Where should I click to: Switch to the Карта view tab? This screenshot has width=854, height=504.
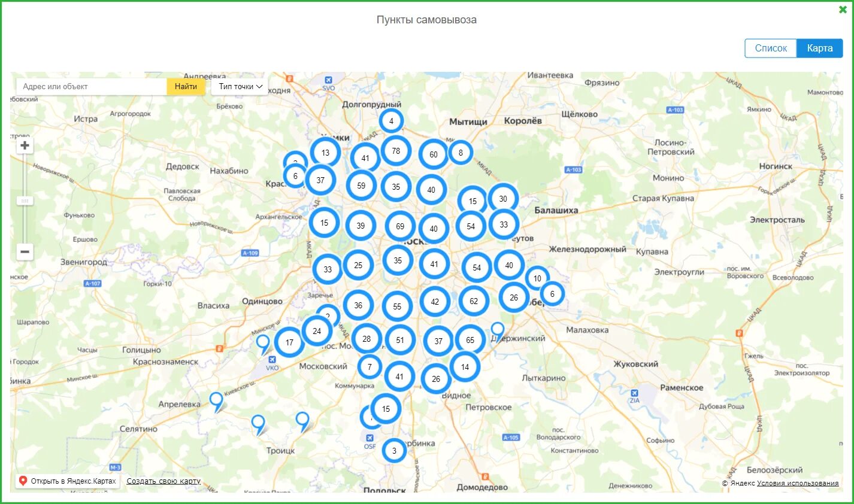[820, 48]
